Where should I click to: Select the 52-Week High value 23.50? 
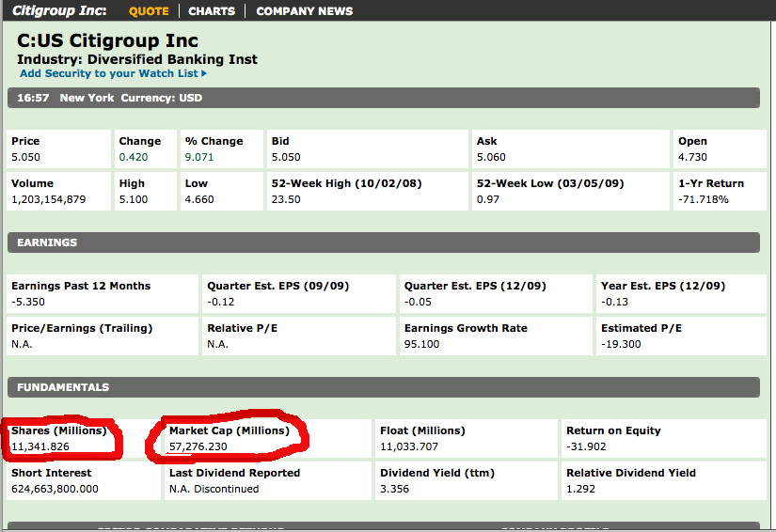coord(286,199)
